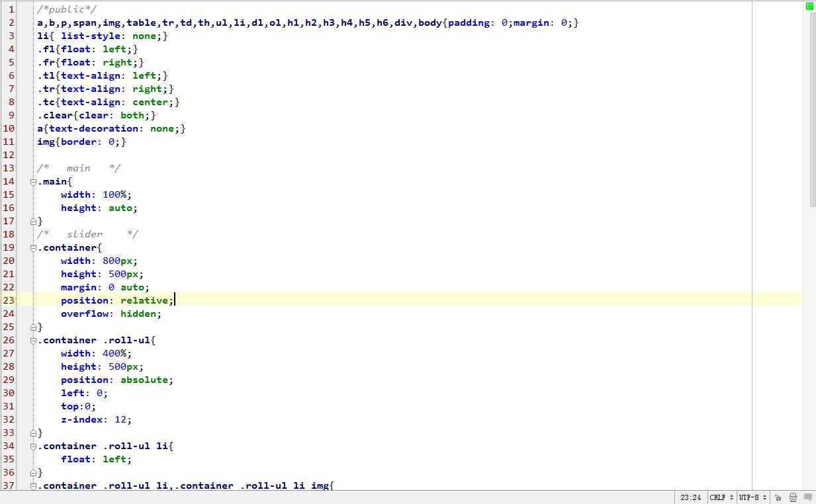Image resolution: width=816 pixels, height=504 pixels.
Task: Click fold end marker on line 36
Action: click(33, 472)
